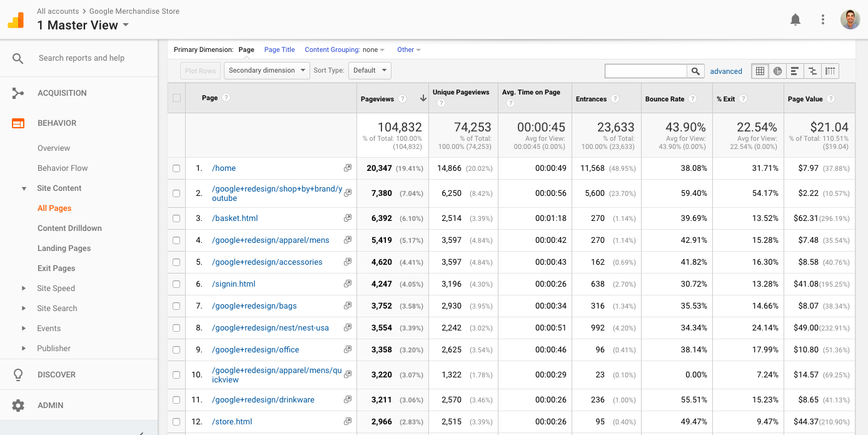This screenshot has height=435, width=868.
Task: Check the /home row checkbox
Action: pyautogui.click(x=176, y=168)
